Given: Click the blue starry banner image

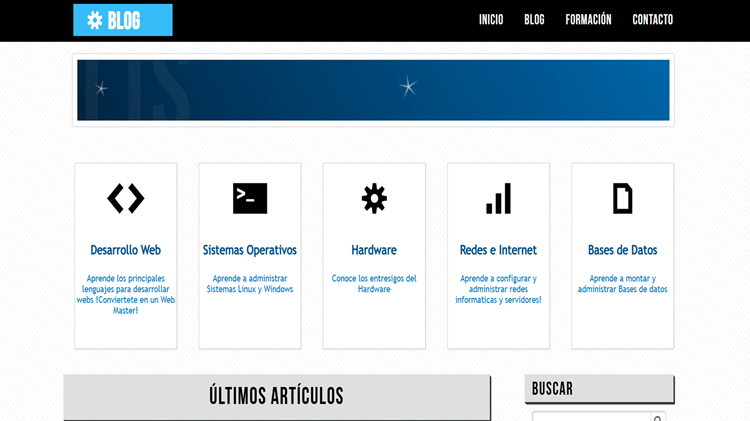Looking at the screenshot, I should coord(373,90).
